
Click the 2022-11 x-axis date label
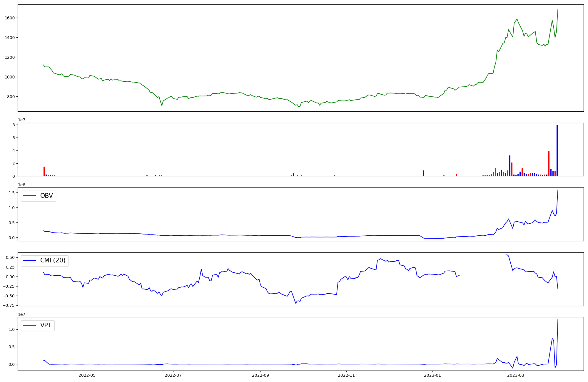347,375
